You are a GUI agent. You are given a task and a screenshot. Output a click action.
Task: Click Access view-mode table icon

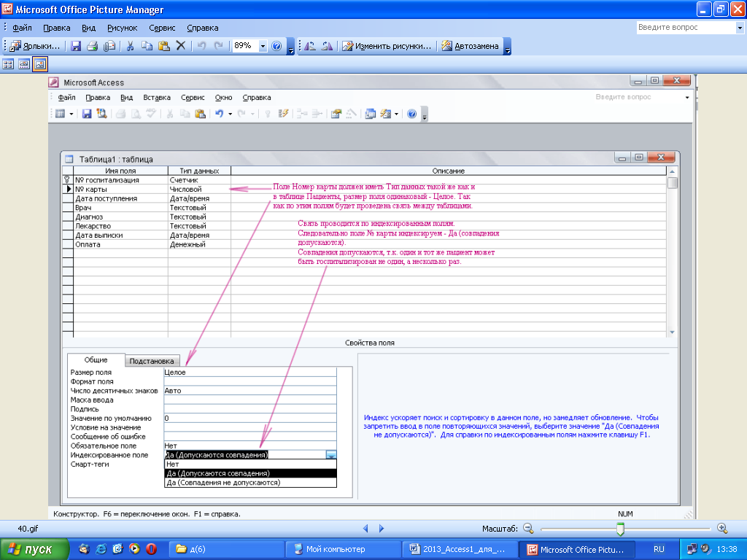click(x=61, y=114)
